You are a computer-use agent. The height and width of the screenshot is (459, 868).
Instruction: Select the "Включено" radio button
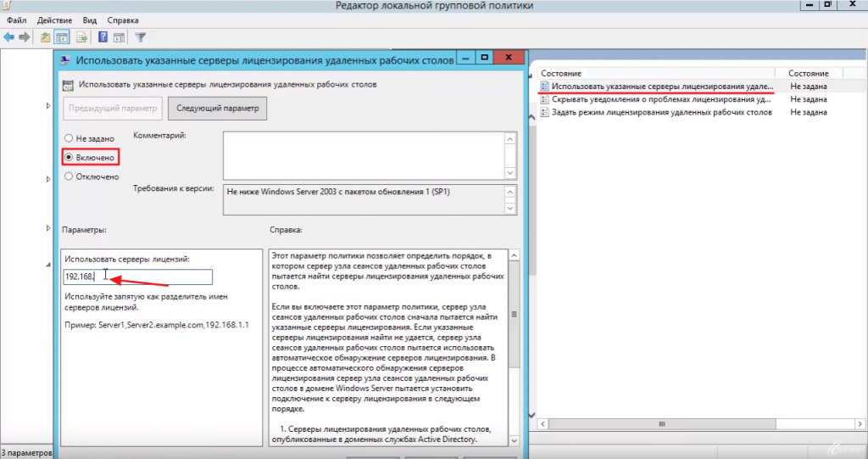(69, 157)
